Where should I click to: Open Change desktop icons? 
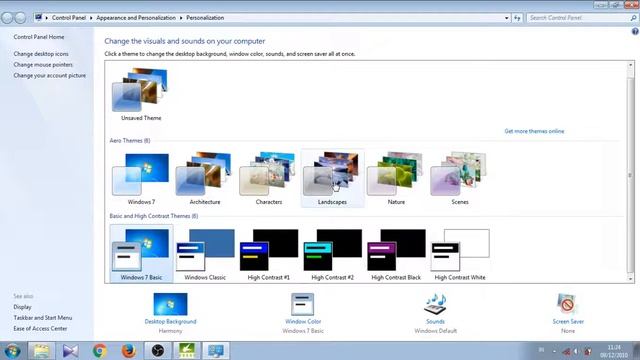click(x=41, y=54)
